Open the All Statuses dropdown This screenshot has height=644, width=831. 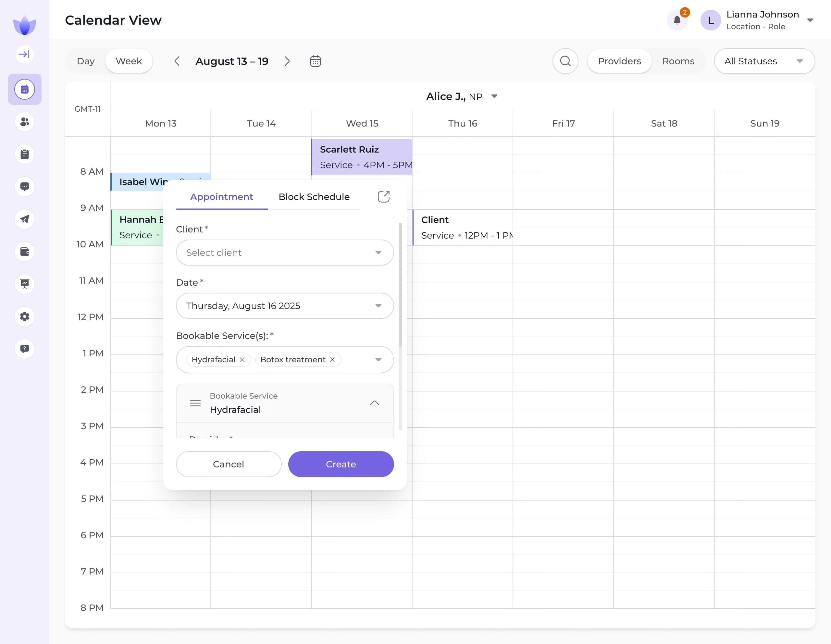[x=764, y=61]
